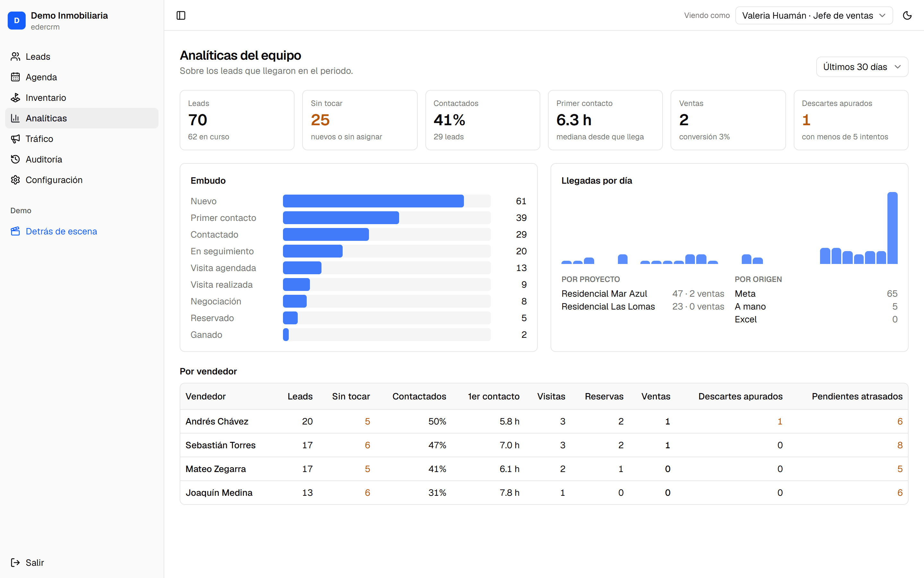This screenshot has height=578, width=924.
Task: Click Residencial Las Lomas project row
Action: (643, 307)
